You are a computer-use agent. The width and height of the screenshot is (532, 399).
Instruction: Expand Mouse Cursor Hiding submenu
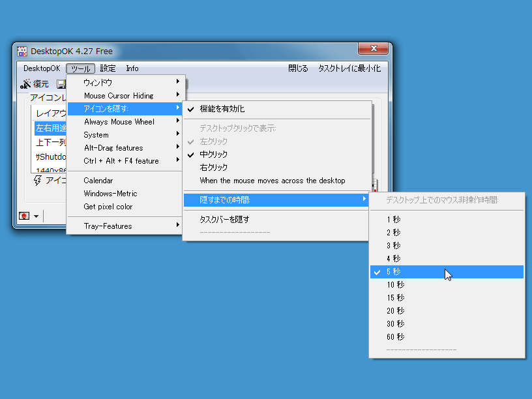125,96
